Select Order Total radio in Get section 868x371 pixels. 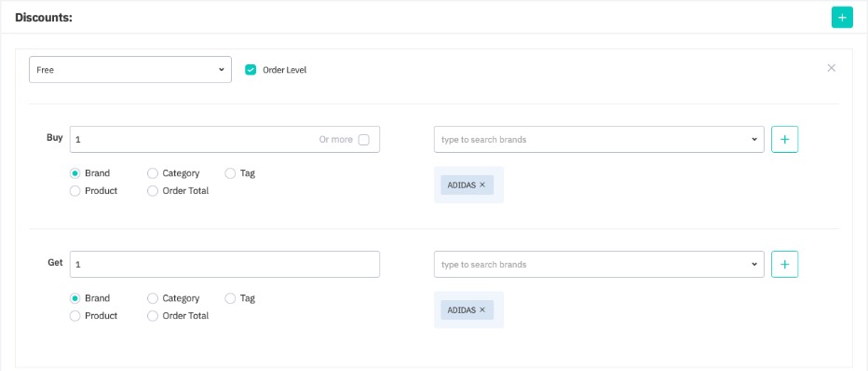pyautogui.click(x=153, y=316)
